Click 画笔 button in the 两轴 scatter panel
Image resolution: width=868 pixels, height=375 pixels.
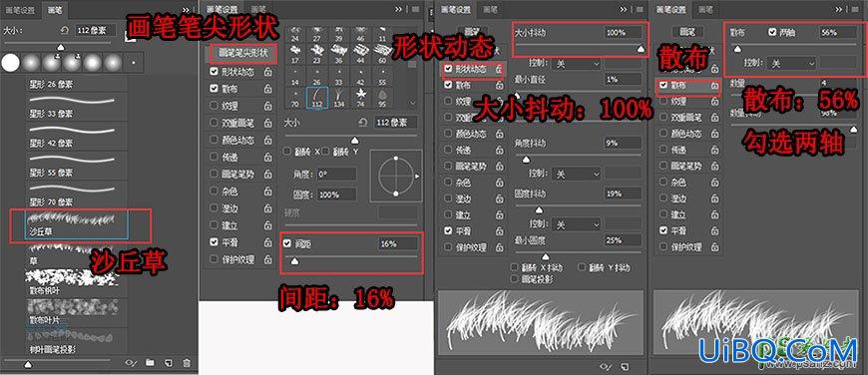687,32
